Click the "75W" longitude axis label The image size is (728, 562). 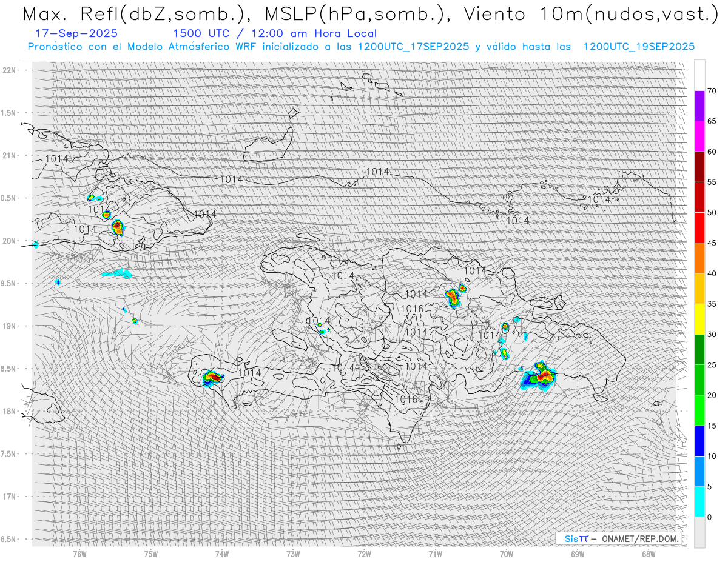coord(151,554)
